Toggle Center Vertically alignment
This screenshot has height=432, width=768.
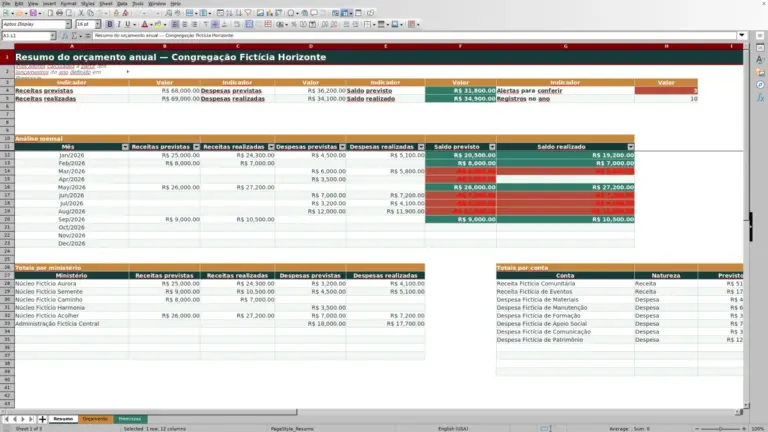point(215,24)
